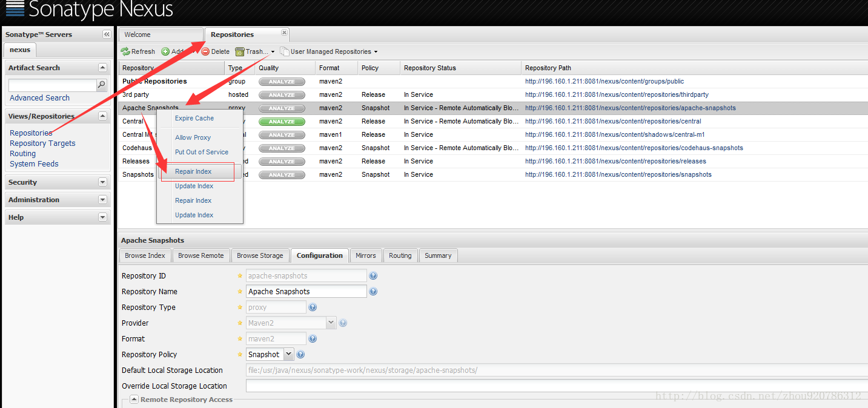The width and height of the screenshot is (868, 408).
Task: Click the Delete repository toolbar button
Action: [x=215, y=51]
